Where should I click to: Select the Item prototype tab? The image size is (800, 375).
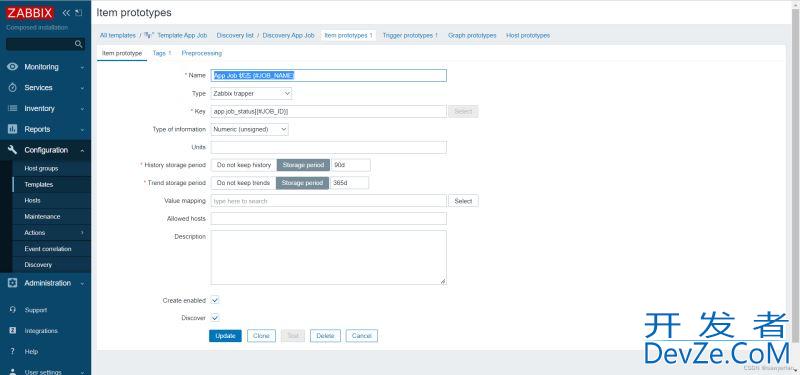coord(122,53)
